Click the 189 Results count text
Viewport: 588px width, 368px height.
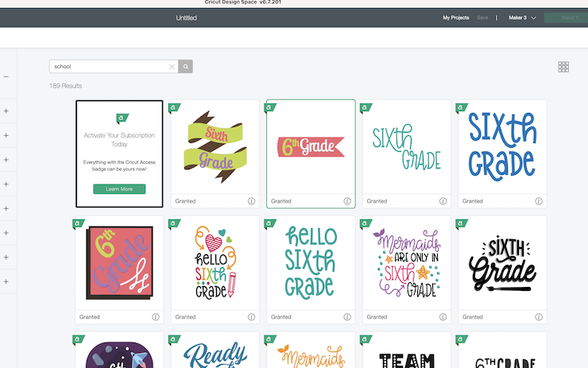click(x=66, y=86)
